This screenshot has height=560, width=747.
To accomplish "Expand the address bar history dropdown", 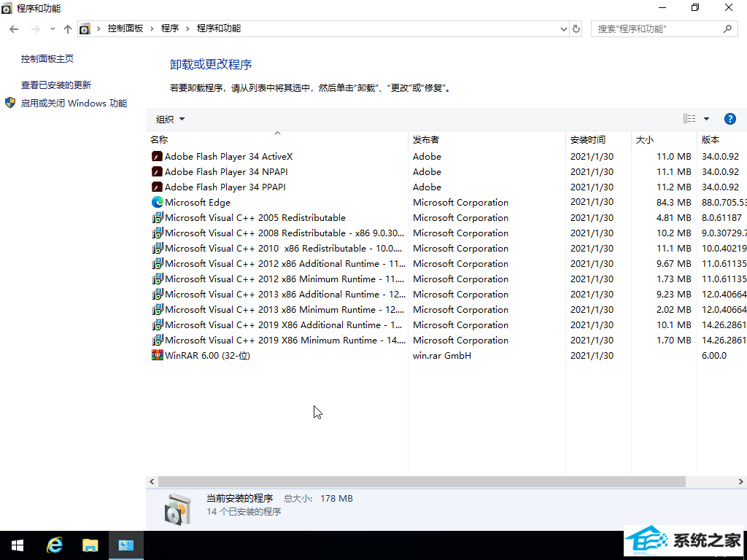I will pyautogui.click(x=564, y=29).
